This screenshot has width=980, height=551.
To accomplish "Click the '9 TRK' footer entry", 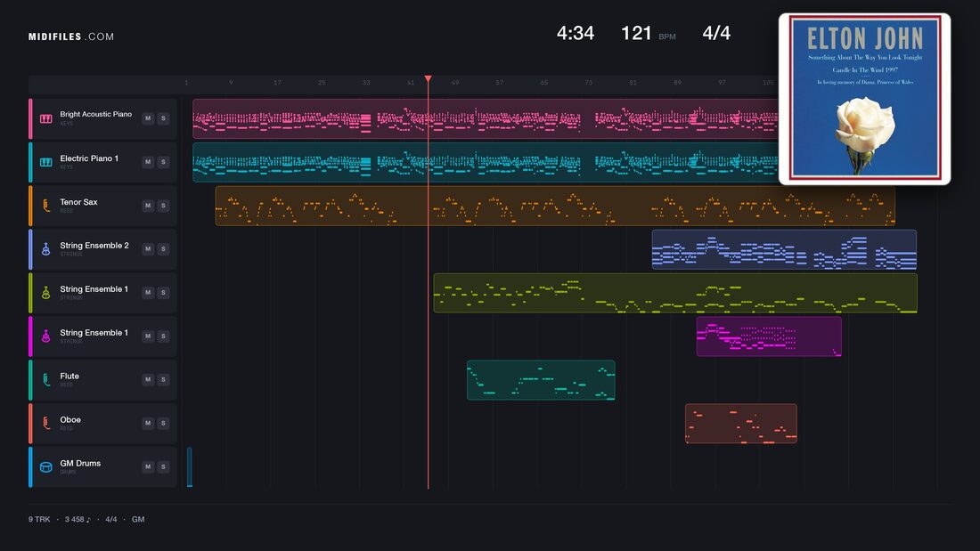I will point(38,519).
